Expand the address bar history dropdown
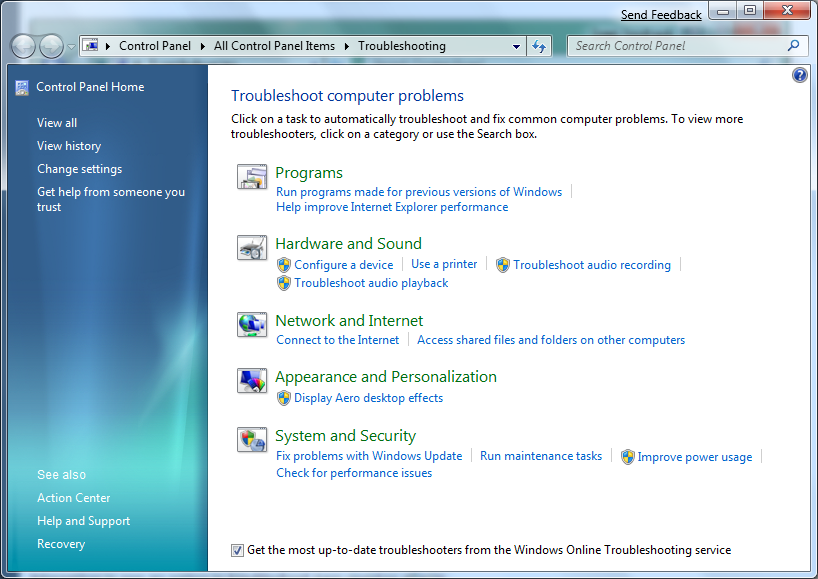Screen dimensions: 818x579 pyautogui.click(x=516, y=46)
